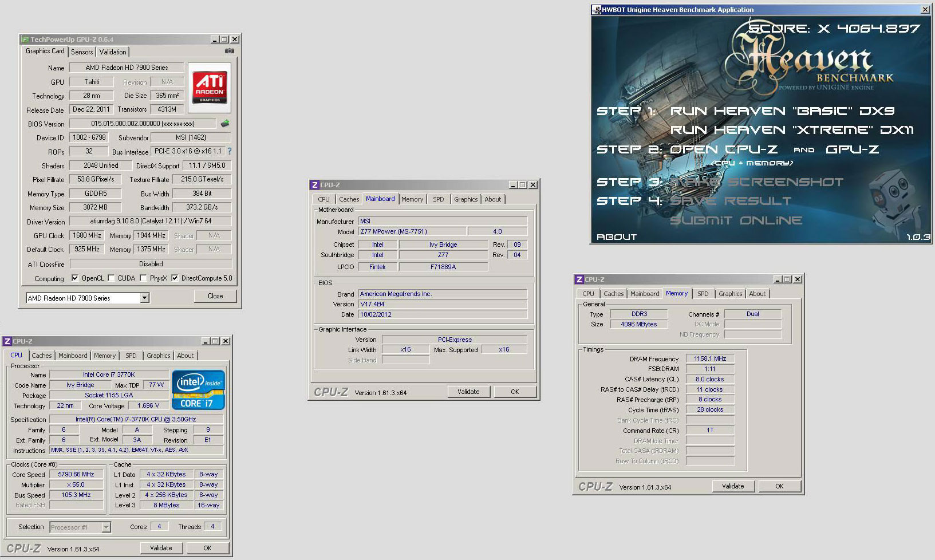Run Heaven "Xtreme" DX11 benchmark

tap(792, 130)
